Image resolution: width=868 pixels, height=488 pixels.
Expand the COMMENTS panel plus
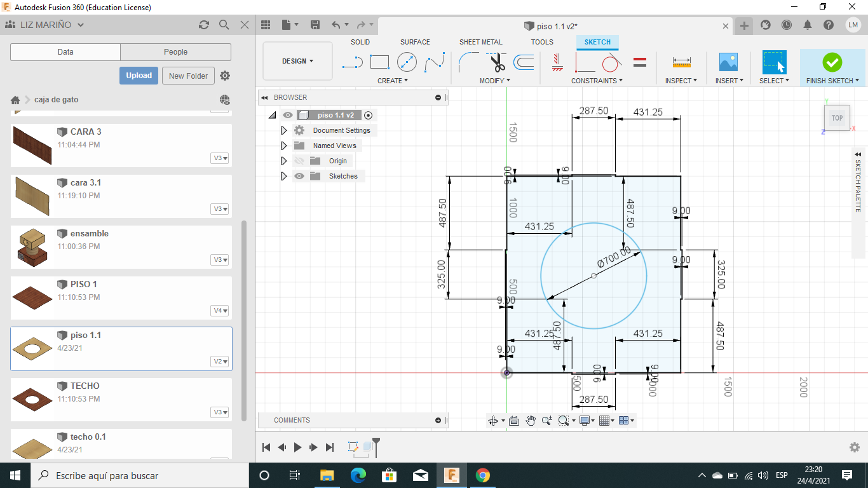pos(438,420)
